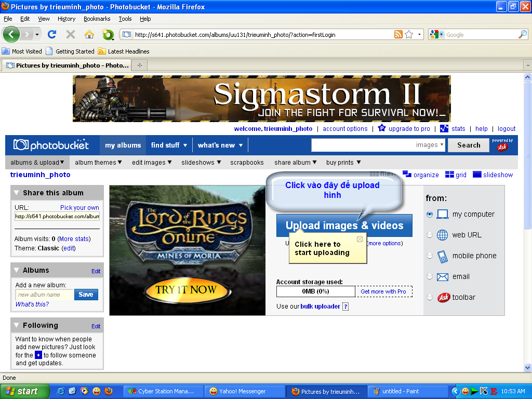Reload the page with the refresh icon

[52, 34]
